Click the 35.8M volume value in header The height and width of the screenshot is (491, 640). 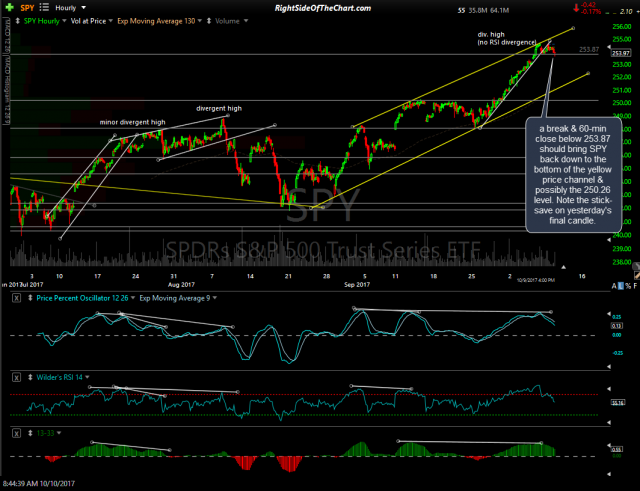point(478,11)
